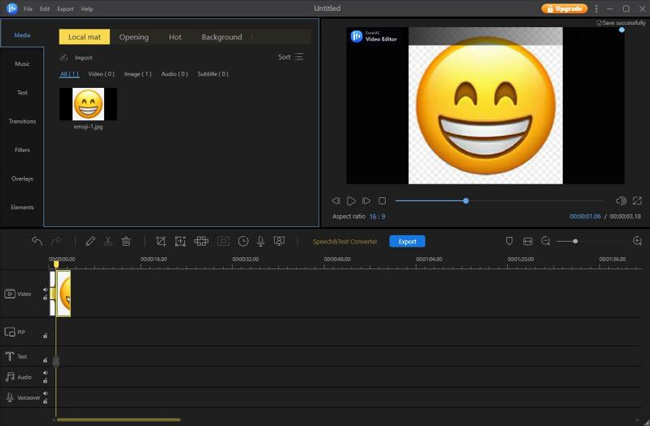Mute the Audio track

click(45, 373)
